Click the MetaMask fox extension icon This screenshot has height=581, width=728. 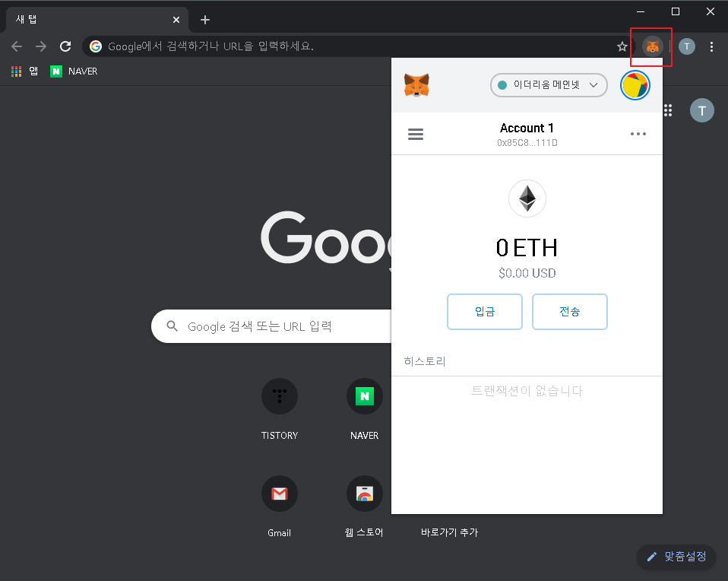652,46
